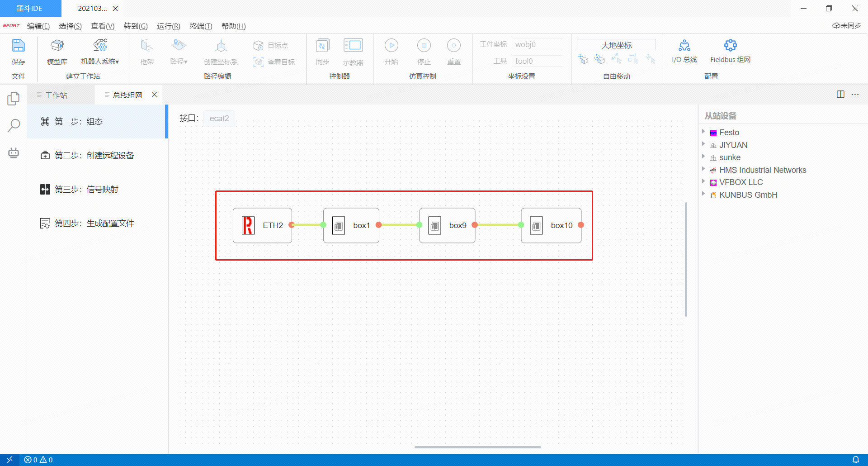Image resolution: width=868 pixels, height=466 pixels.
Task: Open the notification bell in status bar
Action: pos(855,460)
